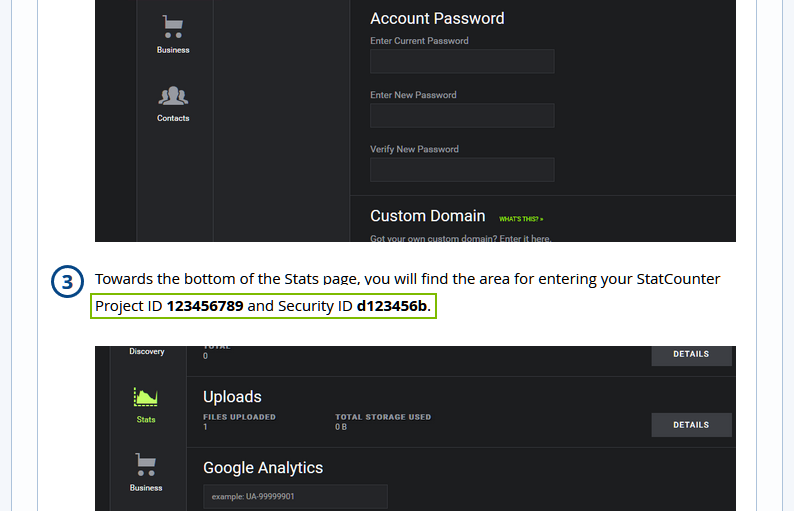The width and height of the screenshot is (794, 511).
Task: Select the green Stats chart icon
Action: point(146,397)
